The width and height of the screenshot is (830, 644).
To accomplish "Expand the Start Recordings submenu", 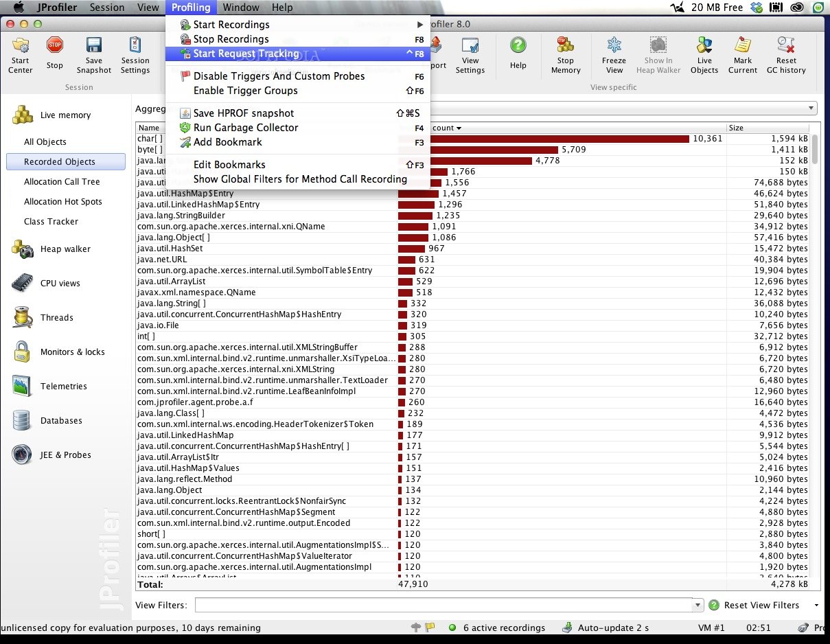I will coord(297,25).
